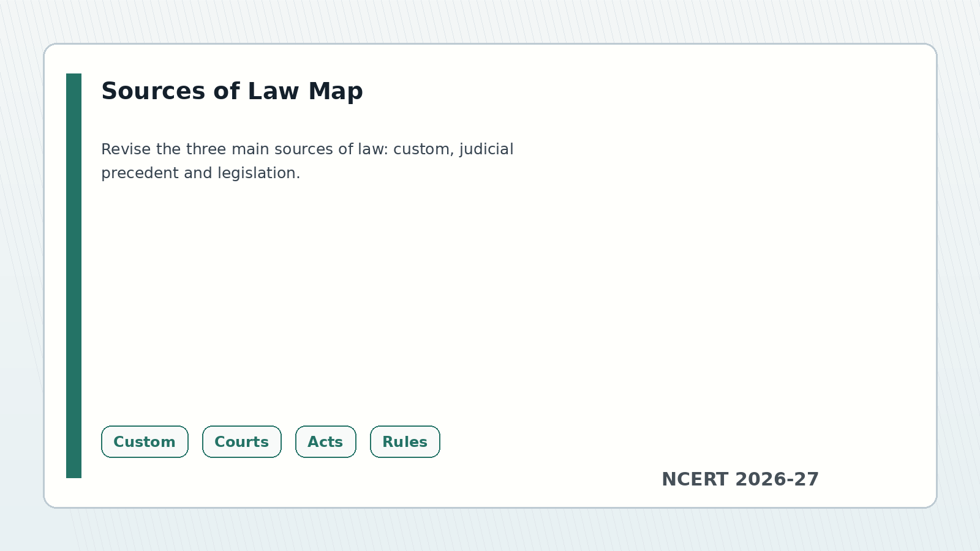Click the 'Sources of Law Map' title
This screenshot has width=980, height=551.
pos(232,91)
